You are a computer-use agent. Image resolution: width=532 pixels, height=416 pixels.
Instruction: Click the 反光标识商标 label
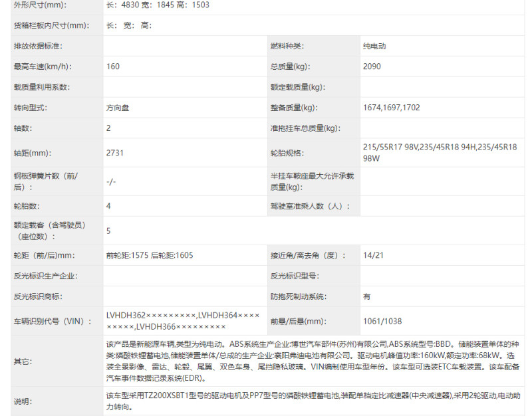38,296
